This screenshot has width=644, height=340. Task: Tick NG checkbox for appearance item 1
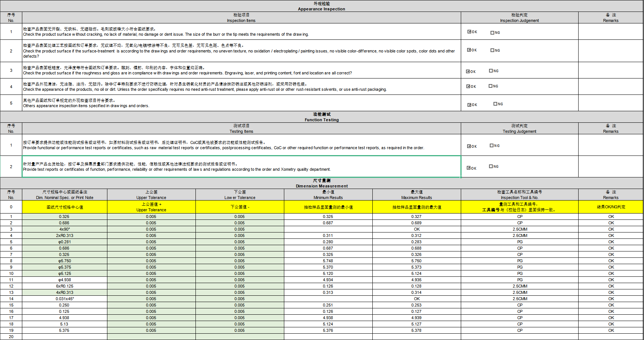pyautogui.click(x=492, y=33)
